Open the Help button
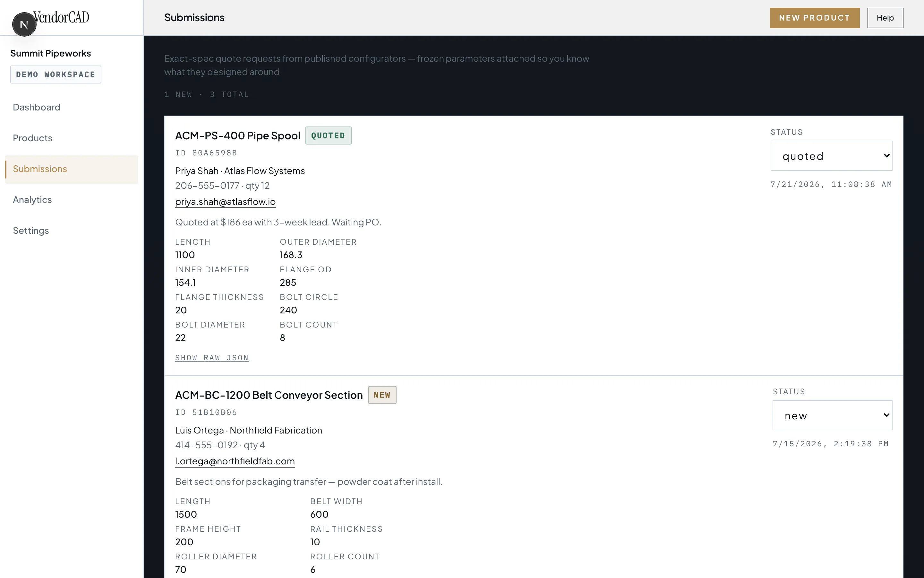Image resolution: width=924 pixels, height=578 pixels. pos(885,18)
